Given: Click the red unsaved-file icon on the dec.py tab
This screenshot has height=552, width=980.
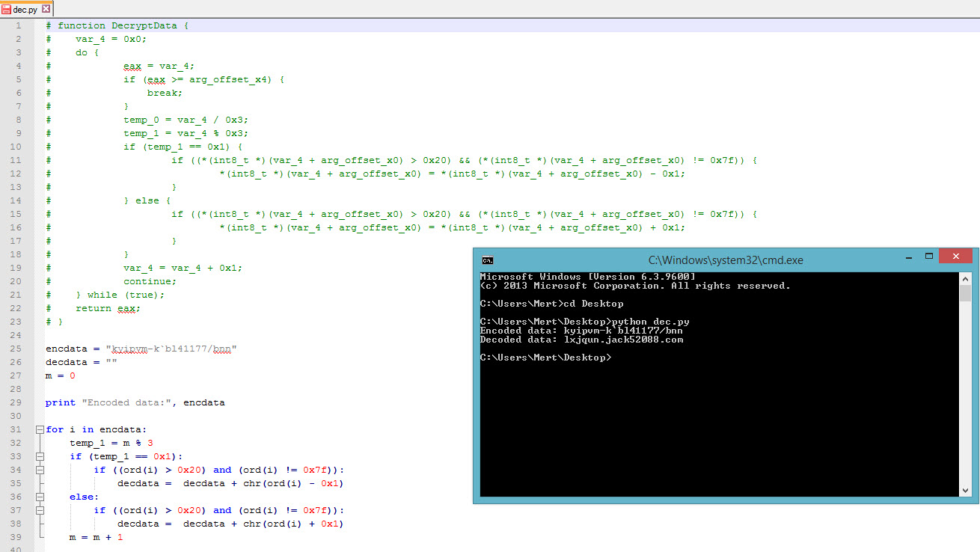Looking at the screenshot, I should 7,10.
